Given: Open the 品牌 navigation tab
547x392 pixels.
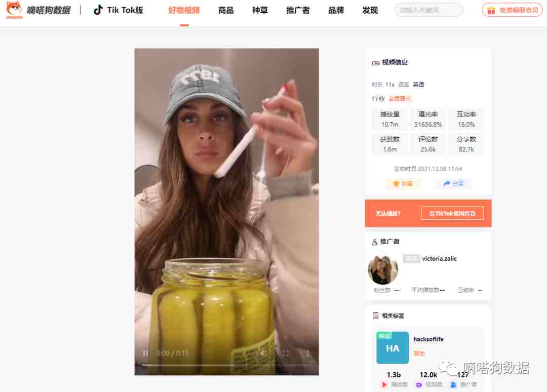Looking at the screenshot, I should 336,11.
